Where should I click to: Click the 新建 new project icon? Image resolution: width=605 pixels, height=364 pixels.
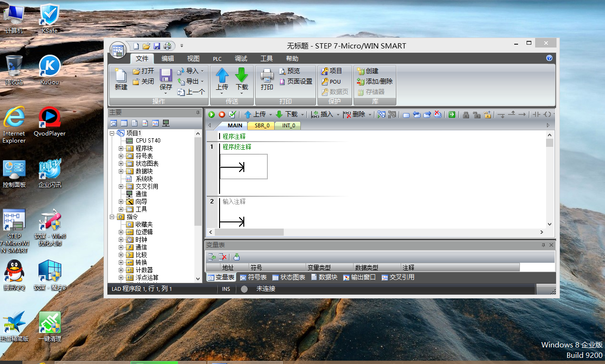[x=121, y=75]
